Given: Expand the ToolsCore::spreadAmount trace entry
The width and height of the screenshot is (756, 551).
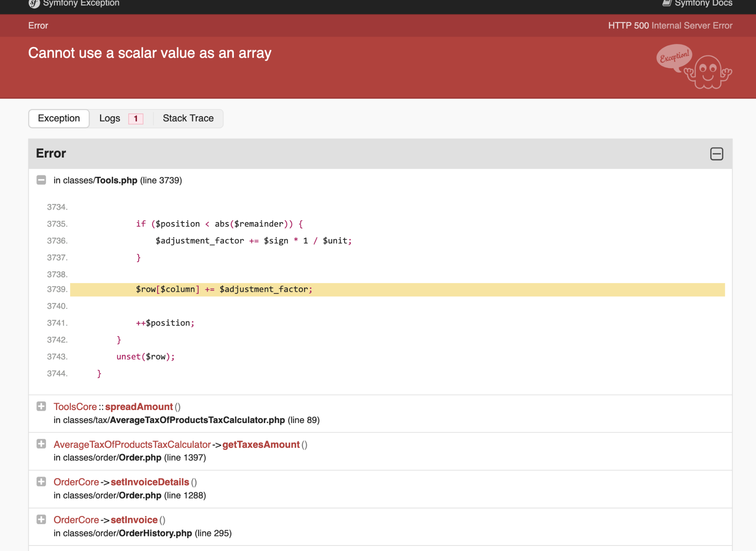Looking at the screenshot, I should point(41,406).
